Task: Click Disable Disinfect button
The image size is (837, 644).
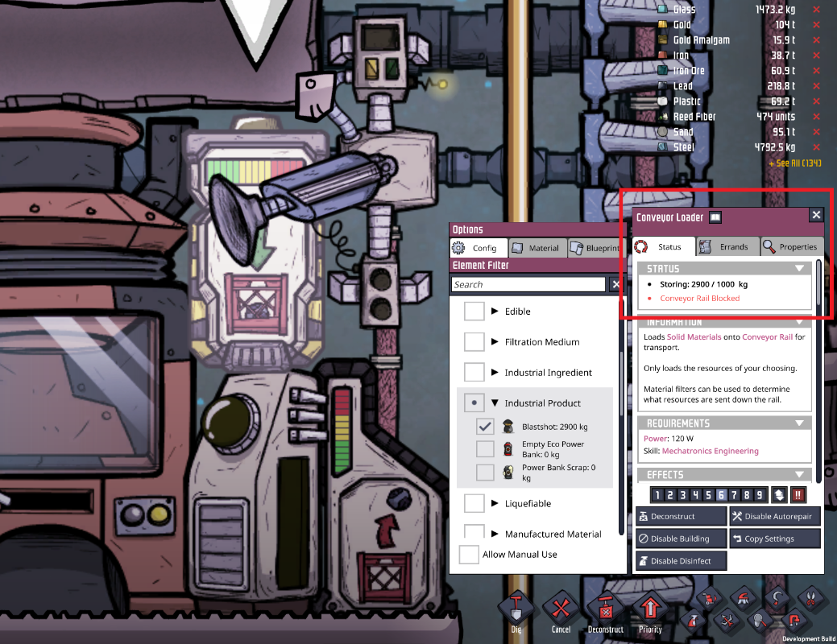Action: point(682,561)
